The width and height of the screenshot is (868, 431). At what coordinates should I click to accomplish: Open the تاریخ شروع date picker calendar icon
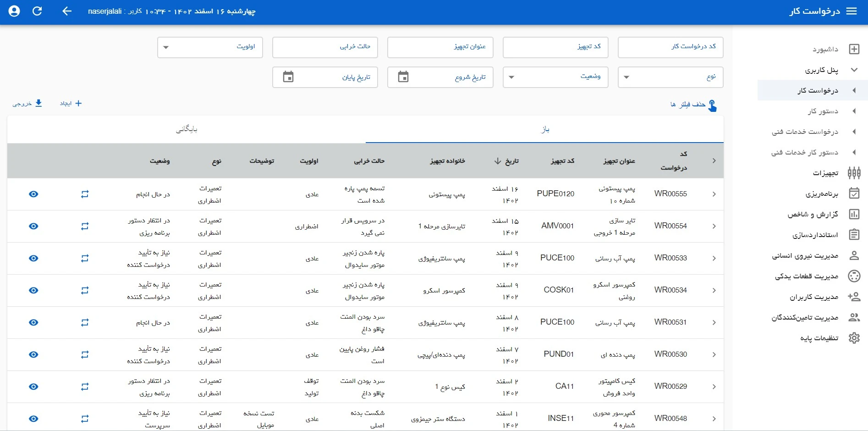[404, 77]
